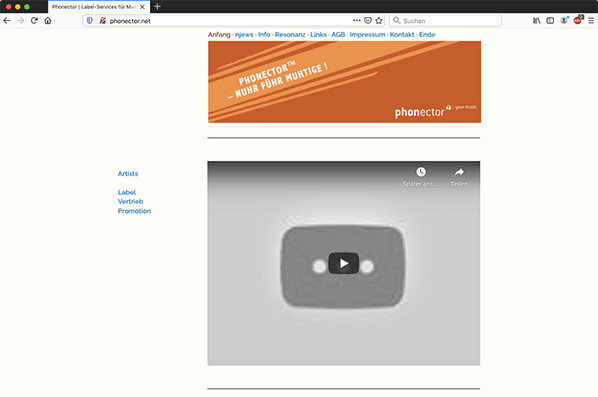Play the embedded YouTube video

(344, 263)
